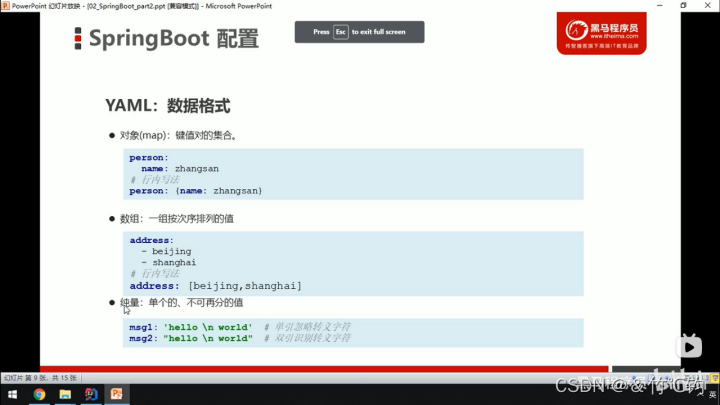Click 'address: [beijing,shanghai]' code line
The image size is (720, 405).
[x=215, y=286]
